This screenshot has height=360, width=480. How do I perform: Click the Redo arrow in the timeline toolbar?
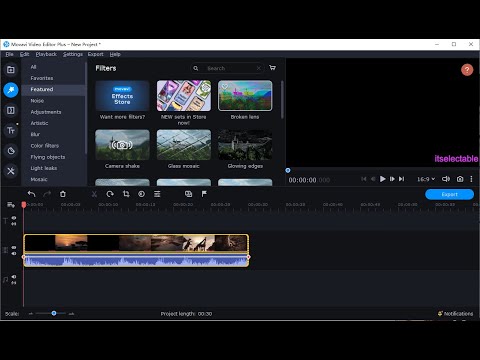tap(47, 194)
